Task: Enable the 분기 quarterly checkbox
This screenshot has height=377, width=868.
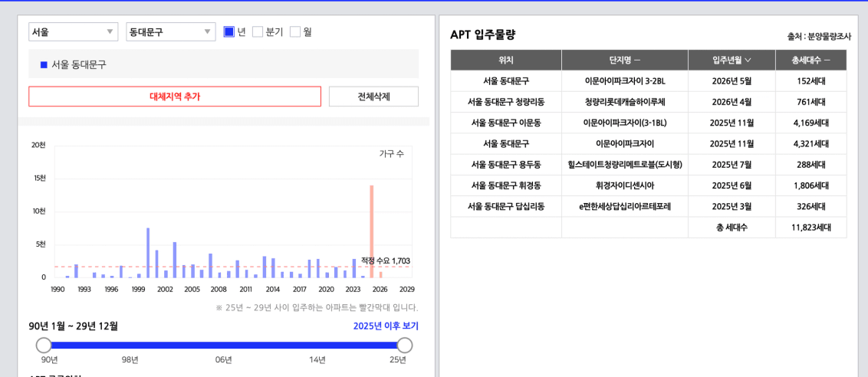Action: (258, 32)
